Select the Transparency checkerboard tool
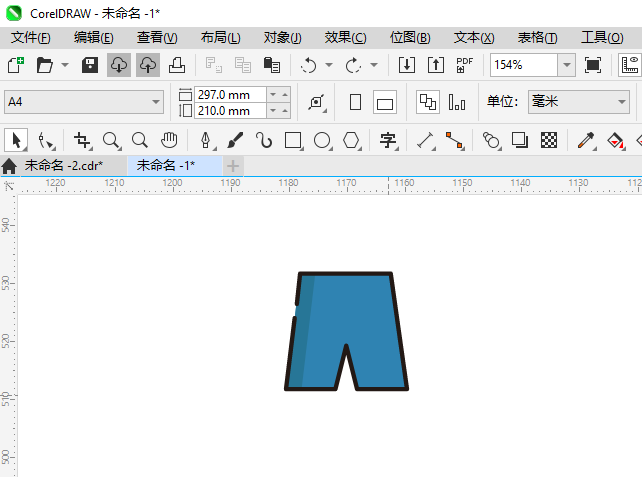Screen dimensions: 642x477 pos(549,140)
